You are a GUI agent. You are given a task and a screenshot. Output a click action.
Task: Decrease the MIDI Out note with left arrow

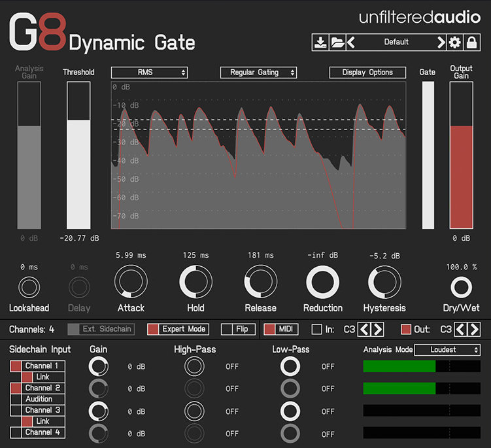pos(461,329)
